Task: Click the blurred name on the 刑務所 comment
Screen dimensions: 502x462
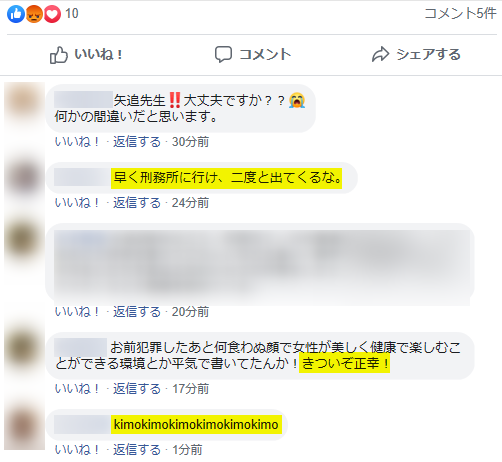Action: pos(81,177)
